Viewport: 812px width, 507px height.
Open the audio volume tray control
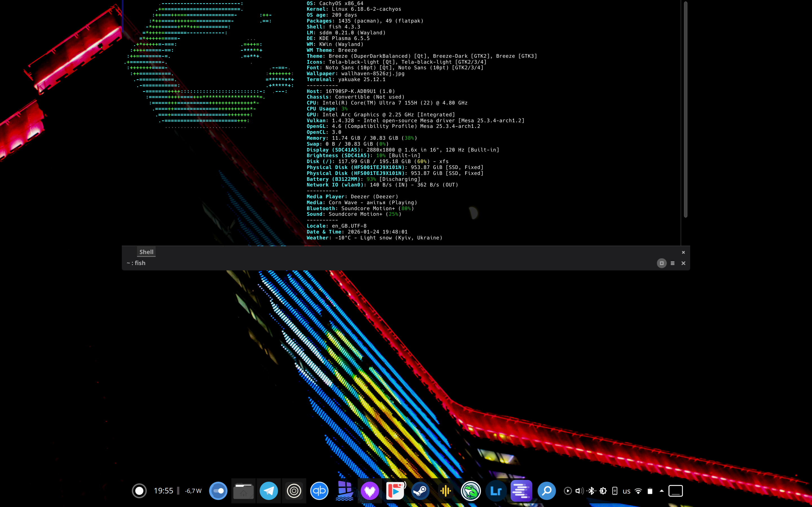(579, 491)
